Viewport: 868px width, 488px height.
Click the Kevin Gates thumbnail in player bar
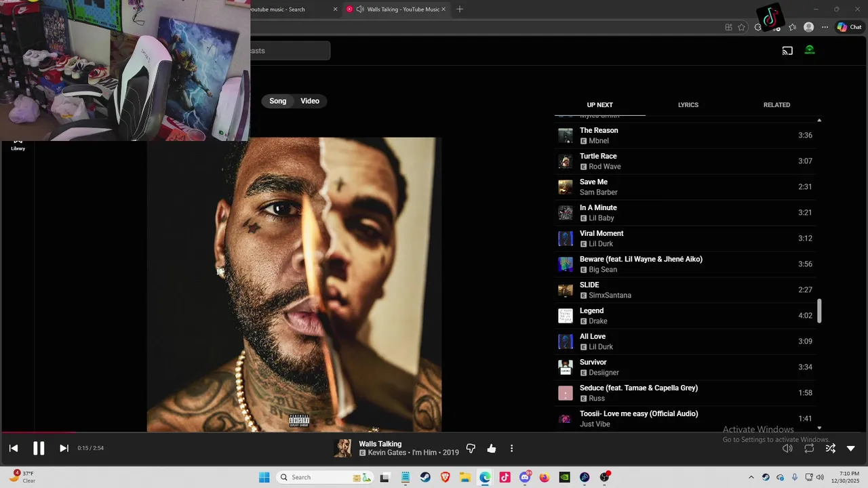342,448
